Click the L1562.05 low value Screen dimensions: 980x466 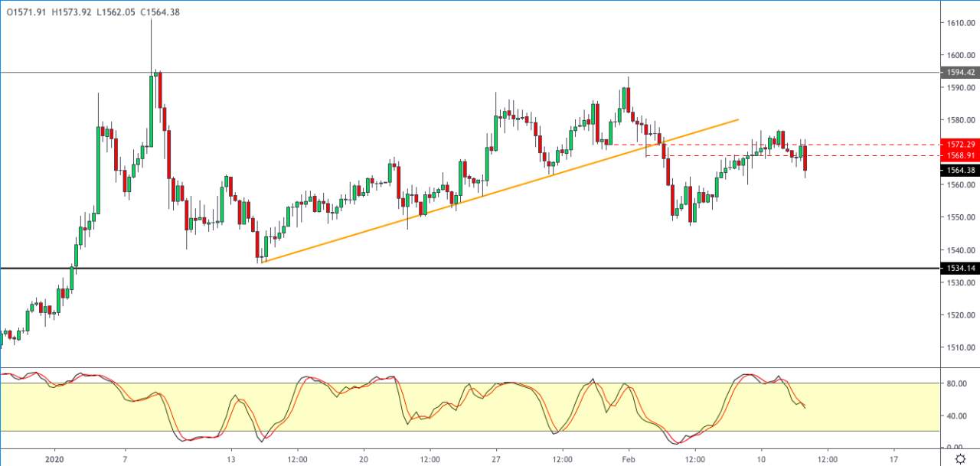[x=115, y=12]
